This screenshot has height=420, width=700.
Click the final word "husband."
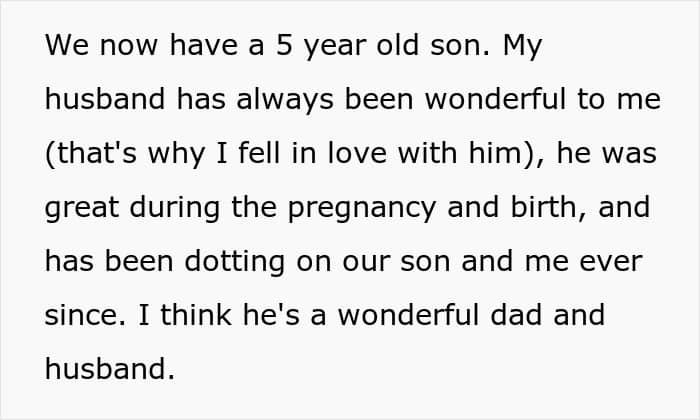pos(110,369)
